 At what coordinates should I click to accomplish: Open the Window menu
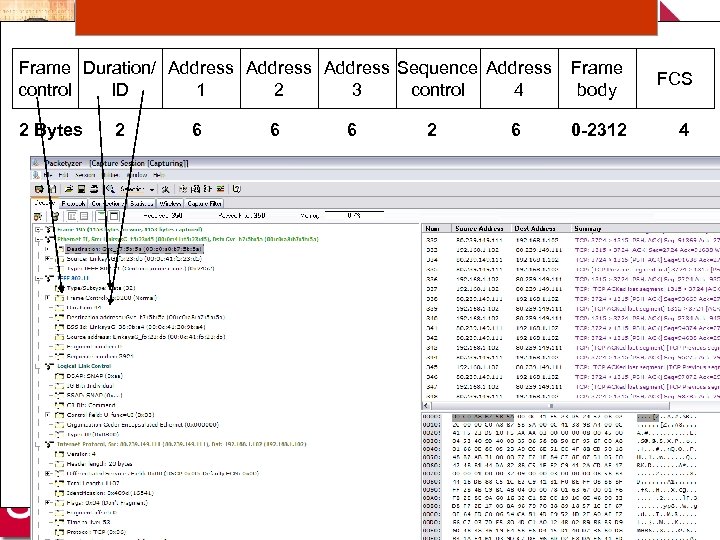(x=137, y=175)
